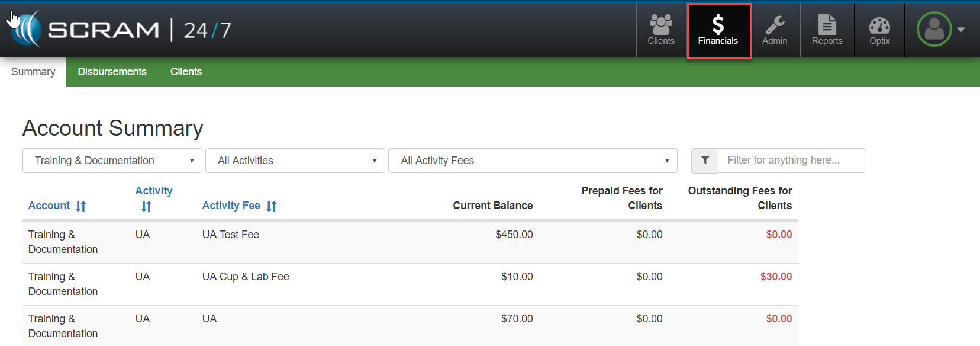Click the UA Cup & Lab Fee row
The image size is (980, 346).
246,277
